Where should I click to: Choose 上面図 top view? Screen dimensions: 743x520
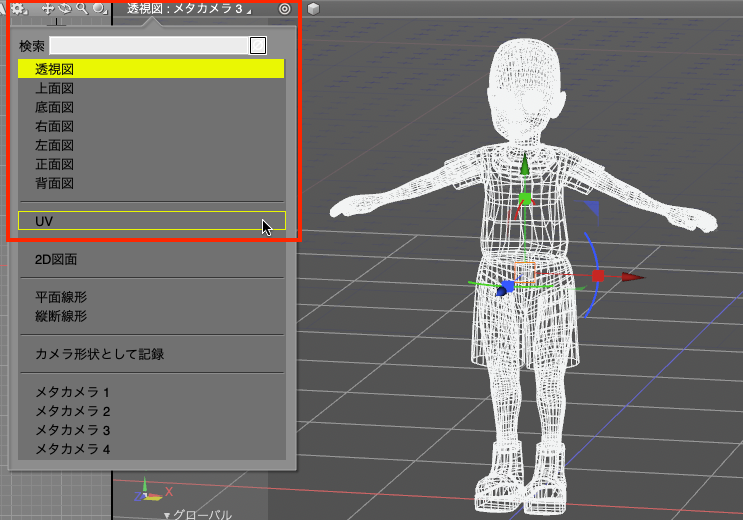tap(55, 88)
